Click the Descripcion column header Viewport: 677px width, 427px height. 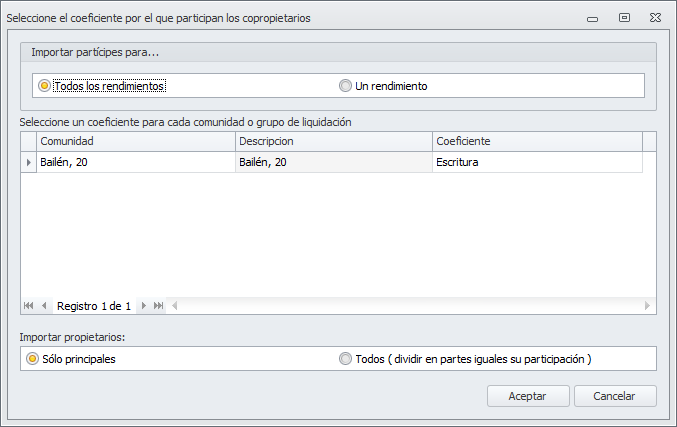point(333,142)
